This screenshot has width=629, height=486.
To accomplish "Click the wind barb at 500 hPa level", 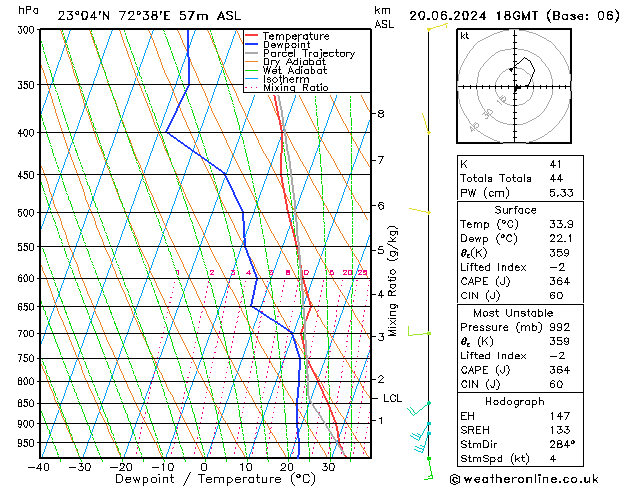I will (x=419, y=211).
